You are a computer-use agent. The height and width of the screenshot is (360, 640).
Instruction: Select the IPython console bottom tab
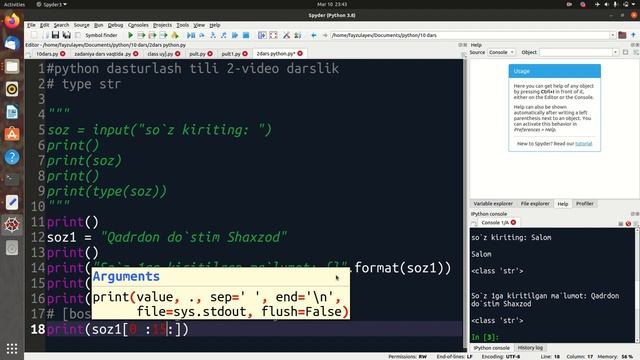(x=491, y=348)
